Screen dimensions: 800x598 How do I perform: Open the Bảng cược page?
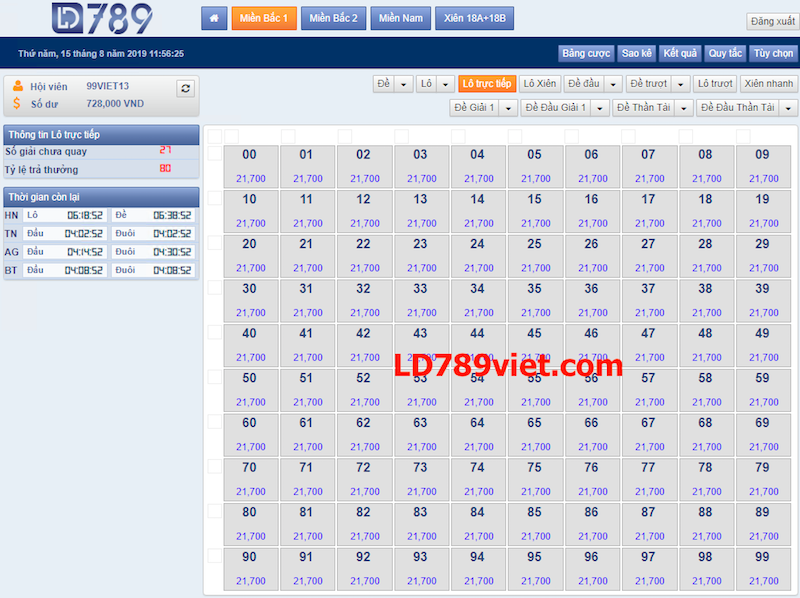[x=586, y=53]
